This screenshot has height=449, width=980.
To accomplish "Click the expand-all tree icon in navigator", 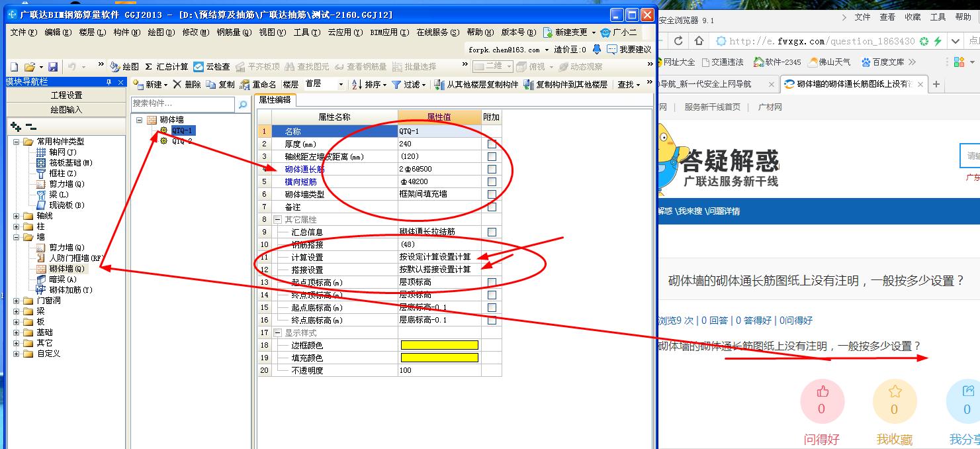I will click(x=16, y=126).
